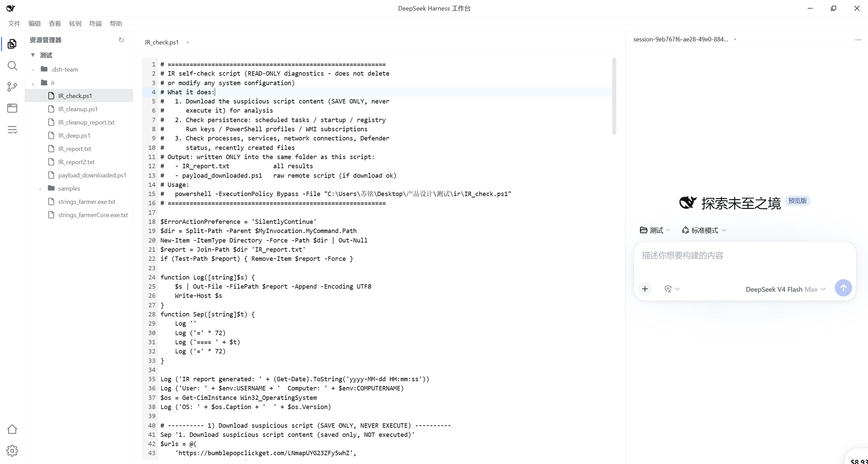Open payload_downloaded.ps1 file

[x=79, y=175]
